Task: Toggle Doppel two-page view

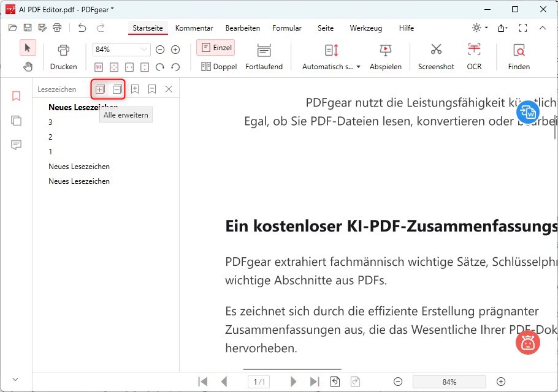Action: (x=218, y=67)
